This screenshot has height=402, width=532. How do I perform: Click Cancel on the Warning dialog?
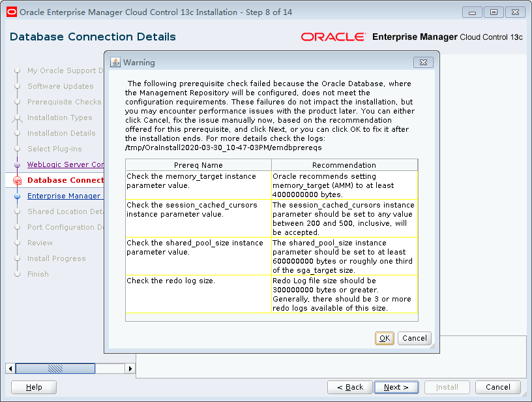tap(414, 338)
